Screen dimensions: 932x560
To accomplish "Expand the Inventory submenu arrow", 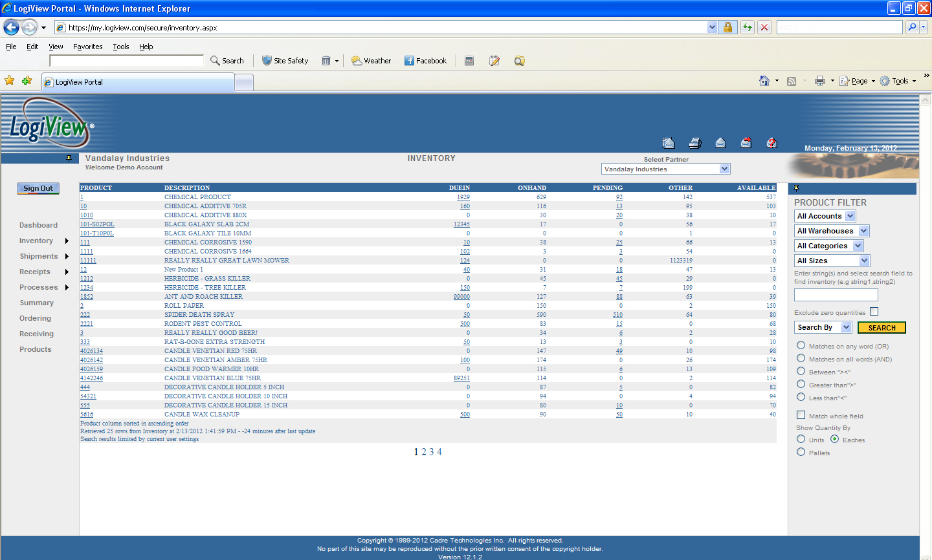I will click(67, 241).
